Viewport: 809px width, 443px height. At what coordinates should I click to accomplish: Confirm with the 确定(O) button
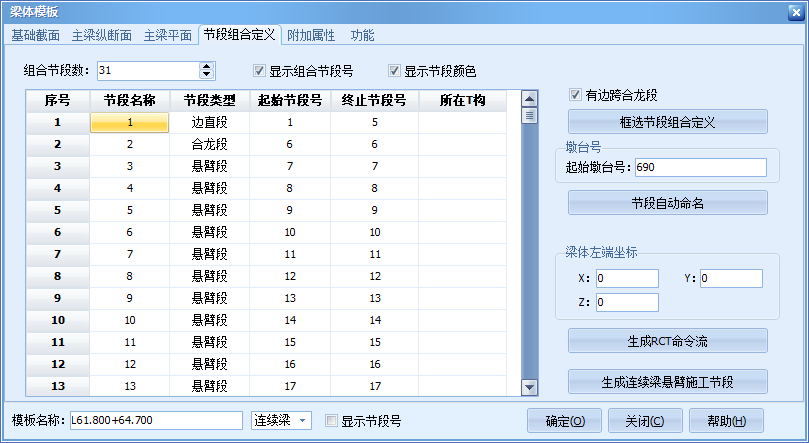[565, 420]
